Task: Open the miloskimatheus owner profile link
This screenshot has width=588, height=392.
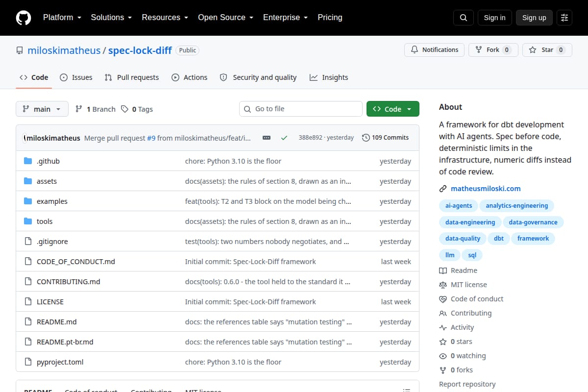Action: [x=64, y=50]
